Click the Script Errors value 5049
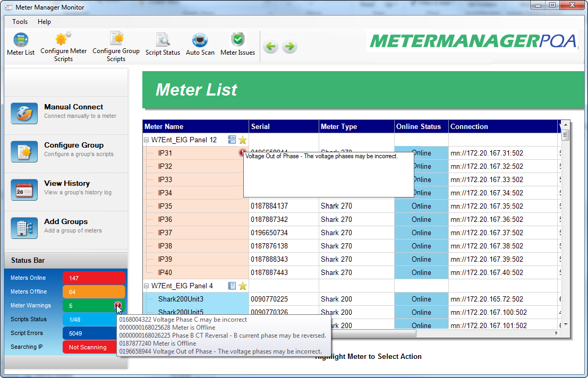Screen dimensions: 588x378 [90, 333]
